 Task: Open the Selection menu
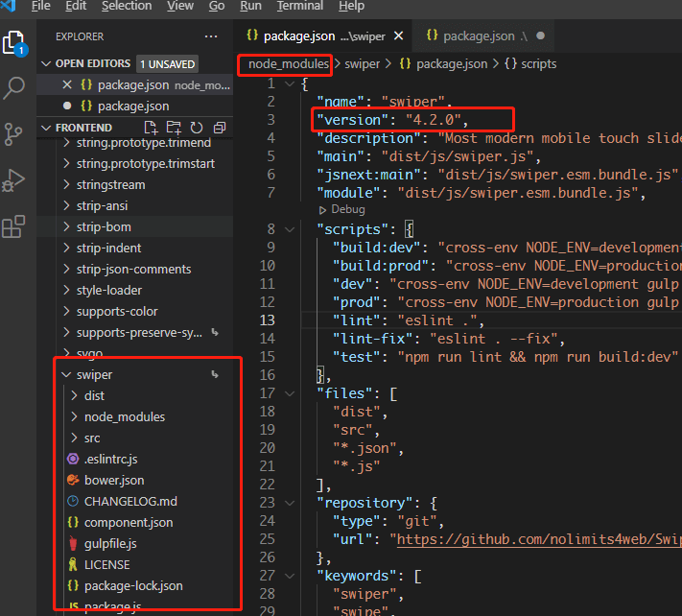127,6
